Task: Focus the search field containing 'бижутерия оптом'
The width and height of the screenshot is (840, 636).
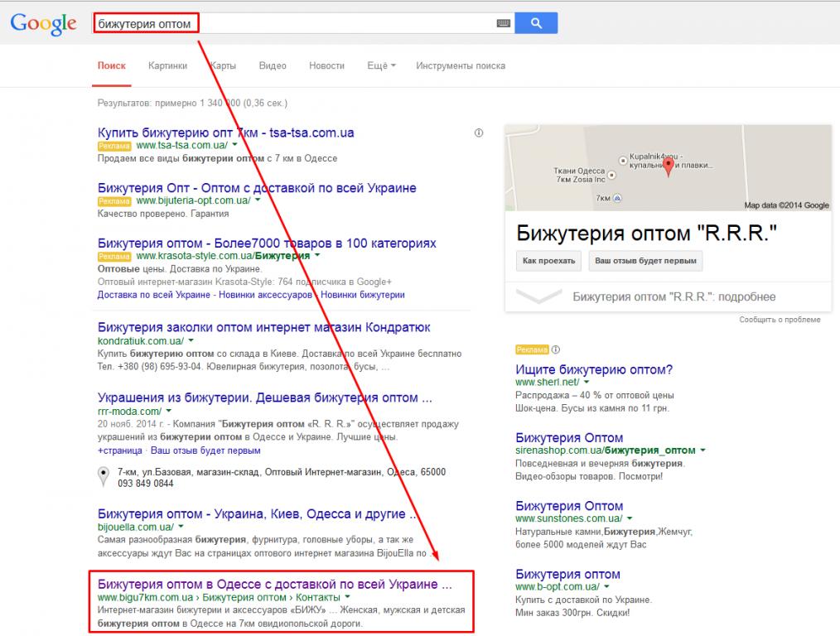Action: (303, 23)
